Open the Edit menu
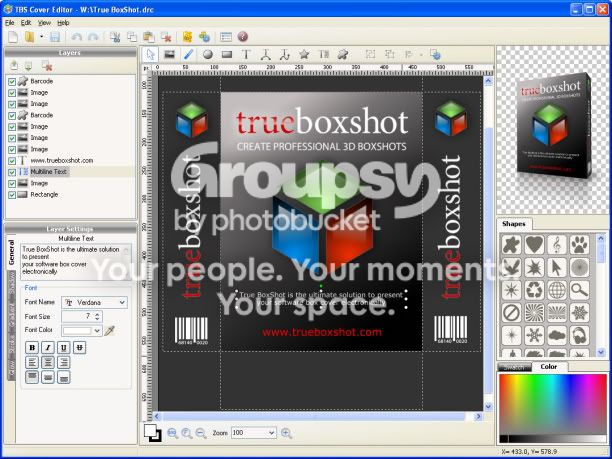612x459 pixels. (26, 23)
